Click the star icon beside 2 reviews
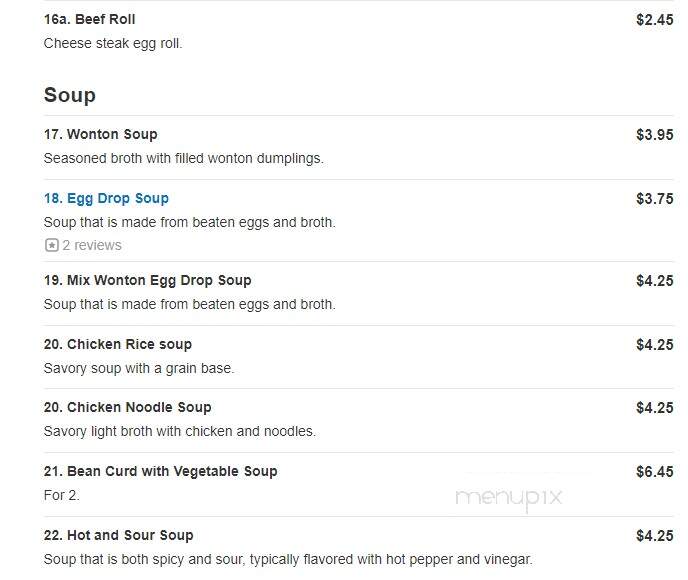 [52, 245]
